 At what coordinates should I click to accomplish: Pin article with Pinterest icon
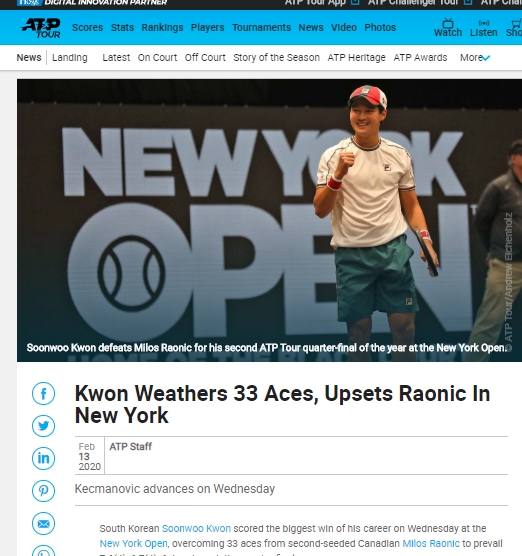point(43,491)
